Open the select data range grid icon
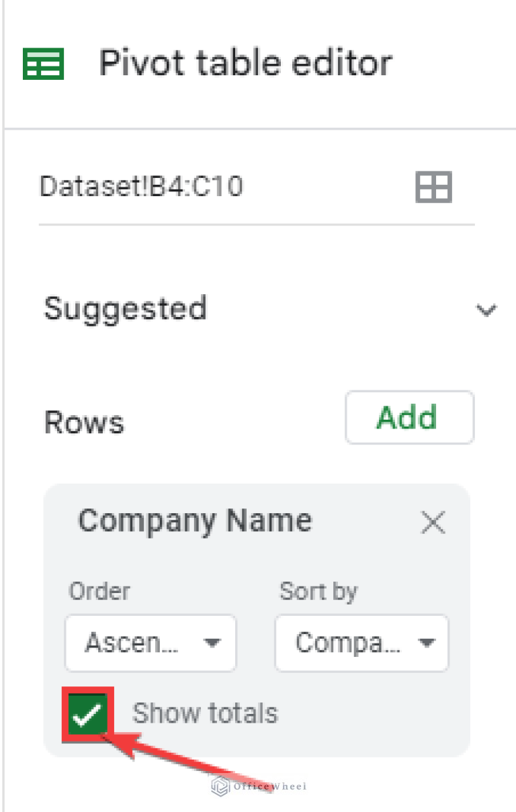 pyautogui.click(x=433, y=187)
